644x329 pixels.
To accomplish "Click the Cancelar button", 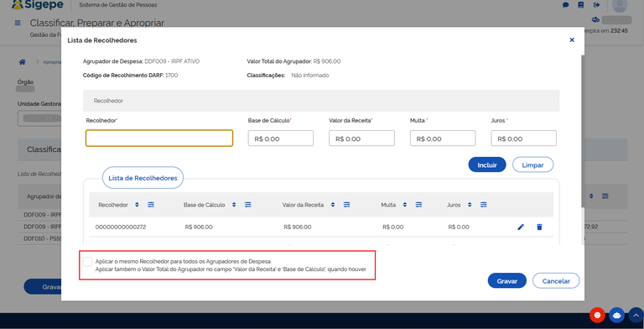I will 556,281.
